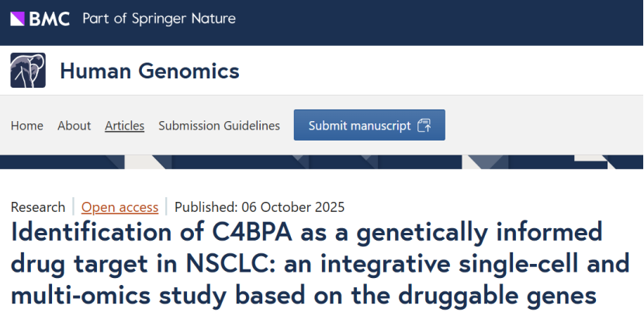Open the Home menu item
The width and height of the screenshot is (644, 316).
tap(27, 126)
